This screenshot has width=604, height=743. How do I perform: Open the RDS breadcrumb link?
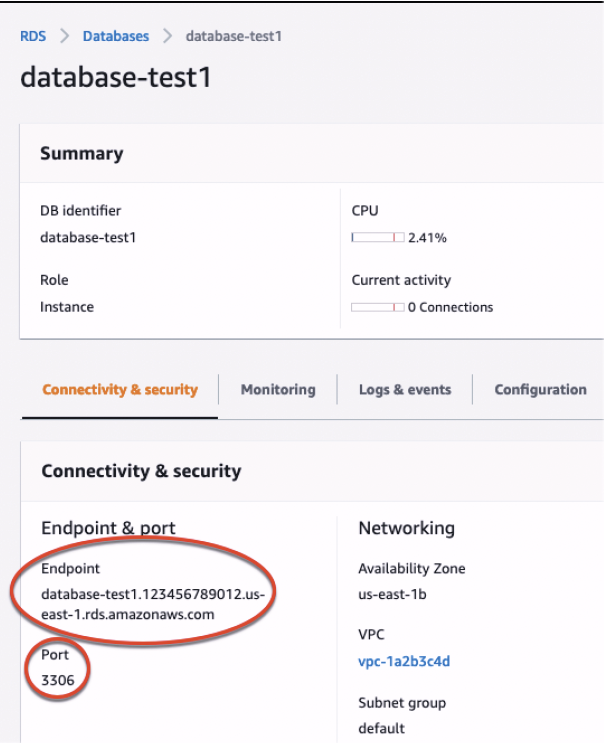click(x=33, y=36)
